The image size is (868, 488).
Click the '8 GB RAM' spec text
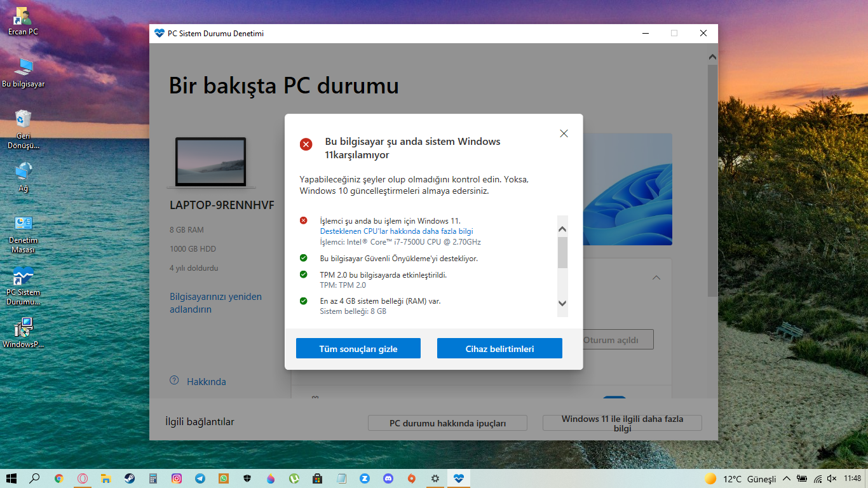(x=187, y=230)
